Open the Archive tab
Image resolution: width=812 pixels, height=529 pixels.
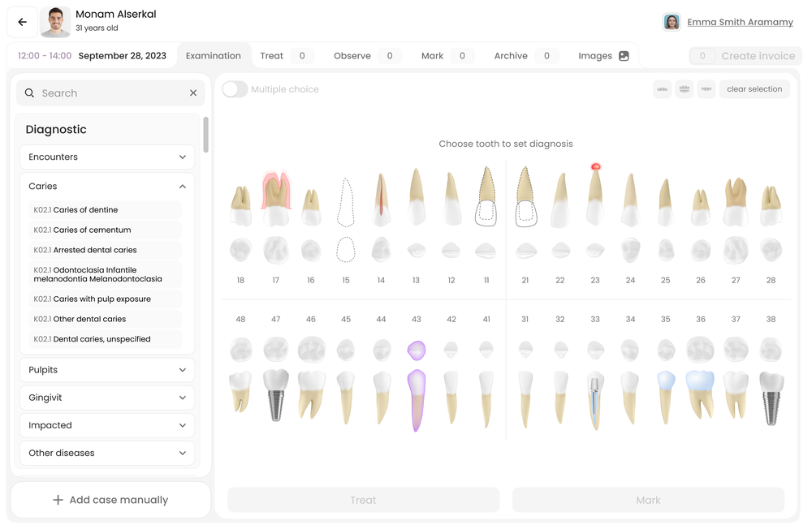click(525, 56)
